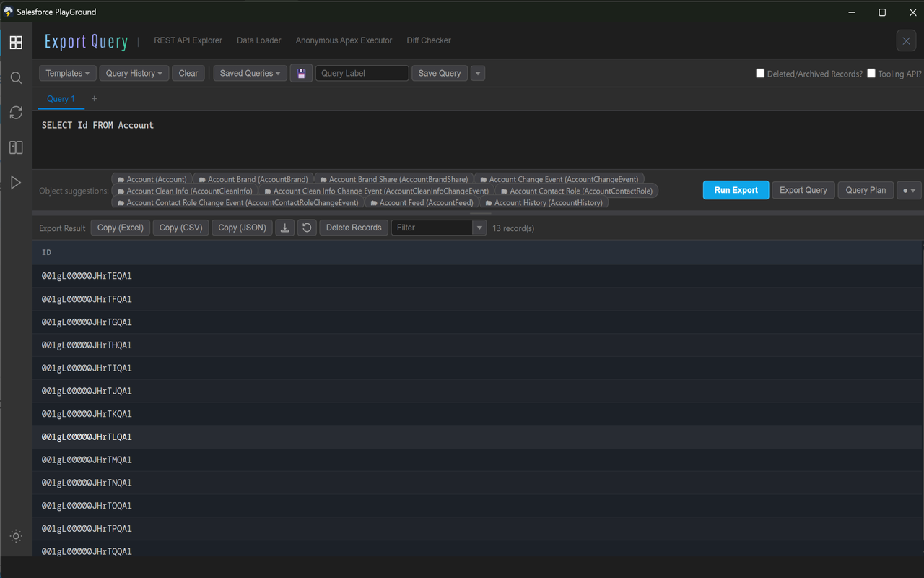Image resolution: width=924 pixels, height=578 pixels.
Task: Click the Export Query button
Action: 803,190
